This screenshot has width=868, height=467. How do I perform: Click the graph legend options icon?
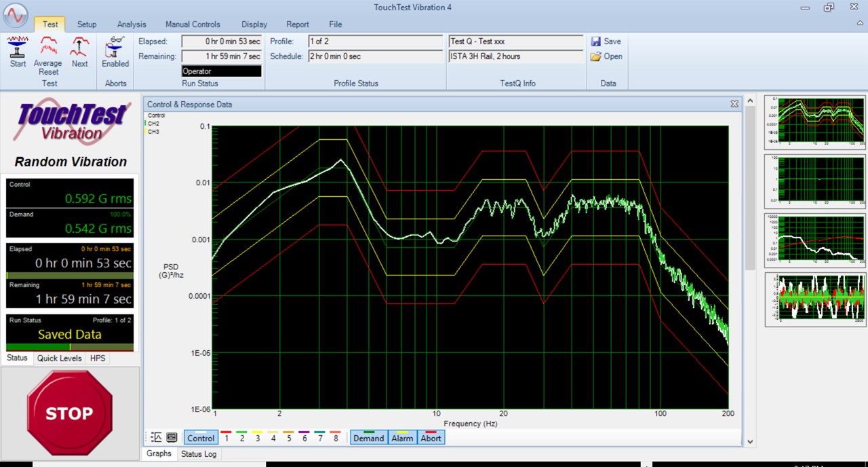157,438
